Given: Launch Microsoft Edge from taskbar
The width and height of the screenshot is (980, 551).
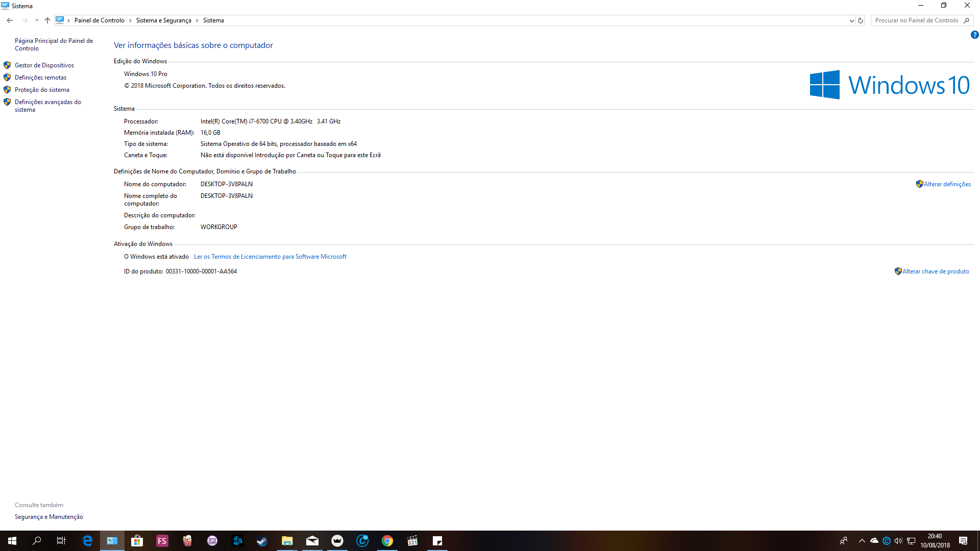Looking at the screenshot, I should (x=87, y=541).
